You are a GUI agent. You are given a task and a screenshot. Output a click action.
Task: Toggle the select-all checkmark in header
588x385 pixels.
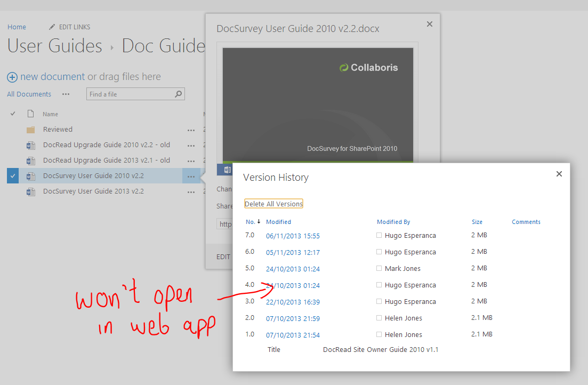[13, 114]
